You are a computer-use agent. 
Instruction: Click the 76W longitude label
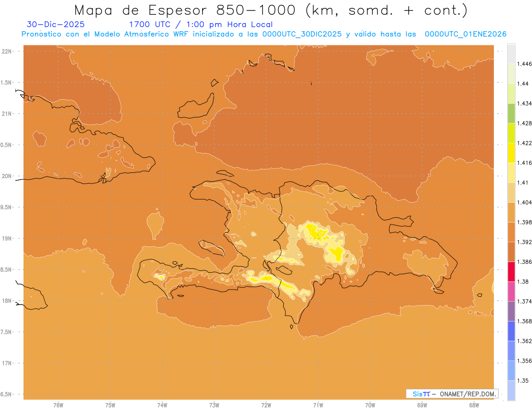click(58, 405)
